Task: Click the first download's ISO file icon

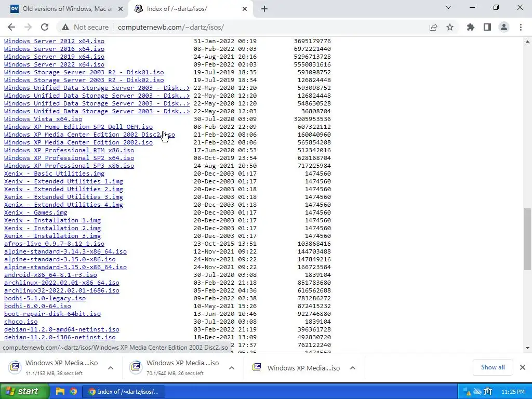Action: 15,367
